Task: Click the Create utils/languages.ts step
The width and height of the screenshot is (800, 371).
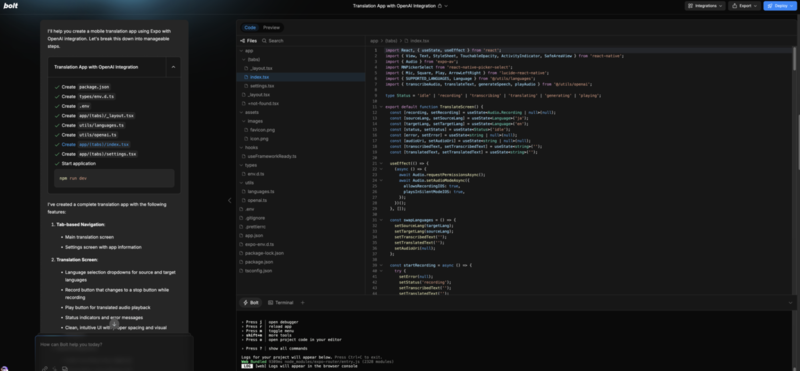Action: [89, 126]
